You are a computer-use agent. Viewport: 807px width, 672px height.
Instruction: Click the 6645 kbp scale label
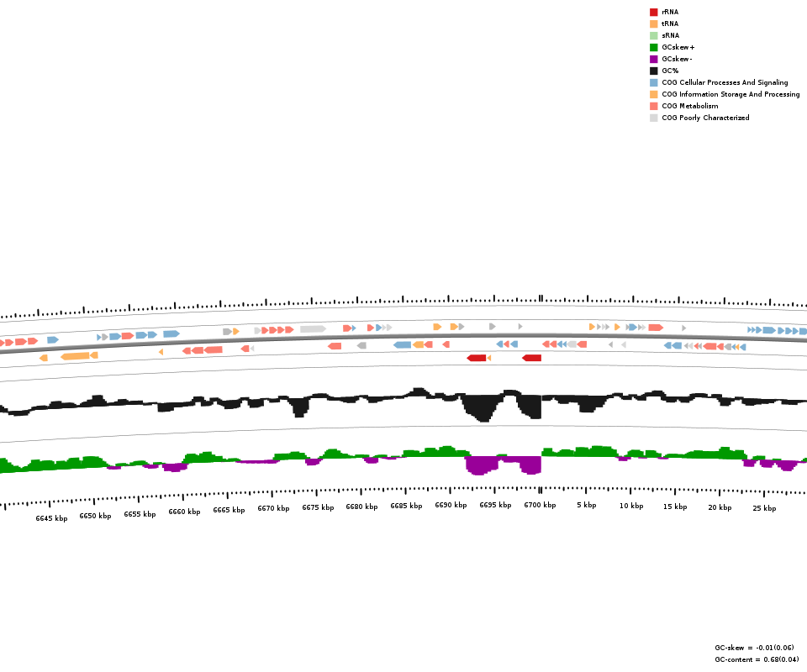click(51, 518)
